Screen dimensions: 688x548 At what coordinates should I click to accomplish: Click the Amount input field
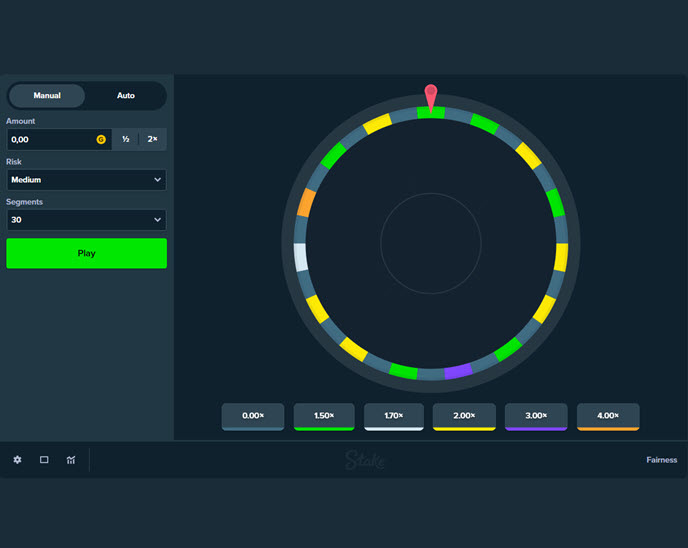tap(50, 140)
